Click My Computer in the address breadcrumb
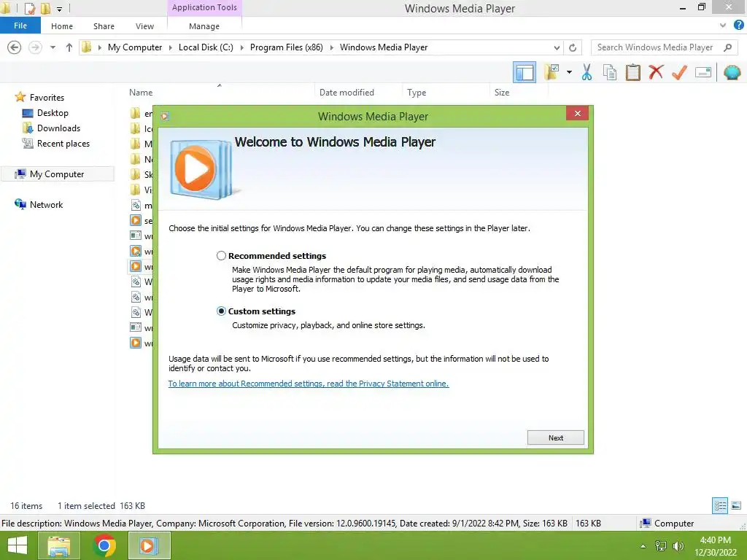747x560 pixels. click(x=135, y=47)
